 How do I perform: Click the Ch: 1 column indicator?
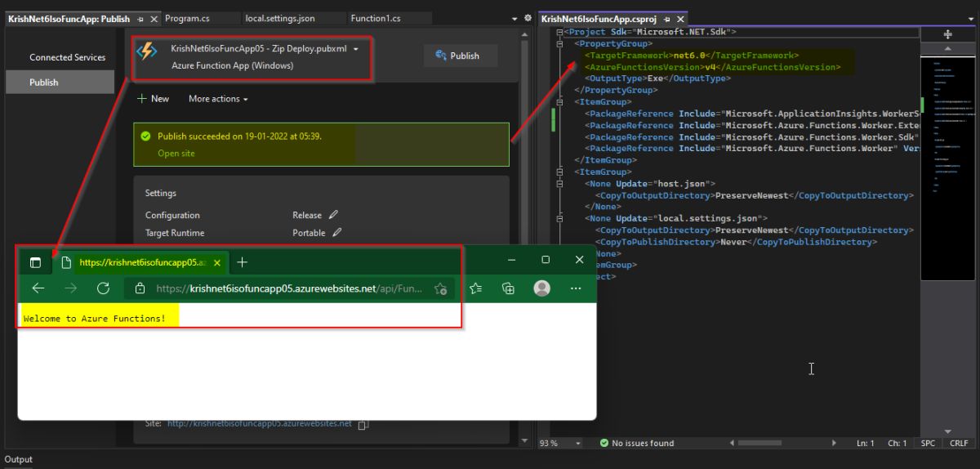[x=898, y=443]
